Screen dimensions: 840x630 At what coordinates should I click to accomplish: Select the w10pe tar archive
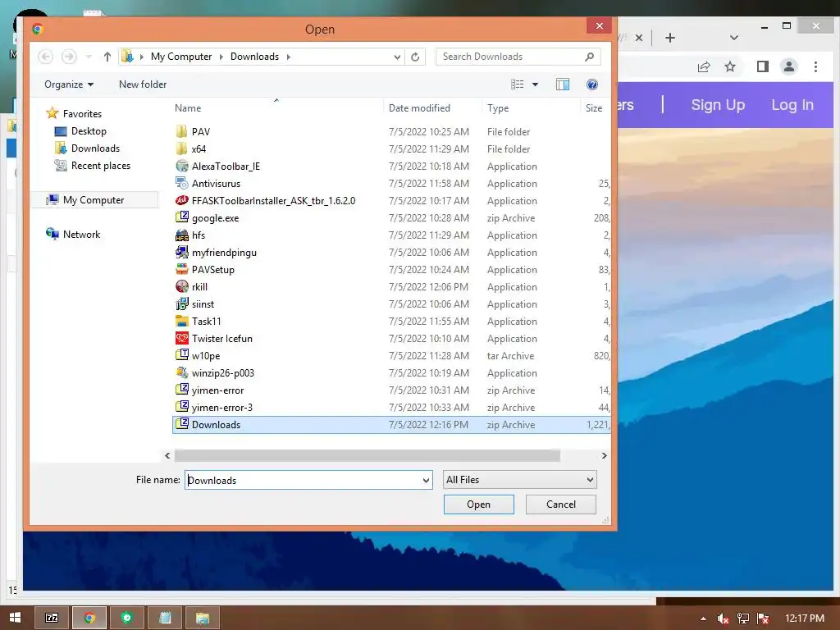tap(391, 356)
